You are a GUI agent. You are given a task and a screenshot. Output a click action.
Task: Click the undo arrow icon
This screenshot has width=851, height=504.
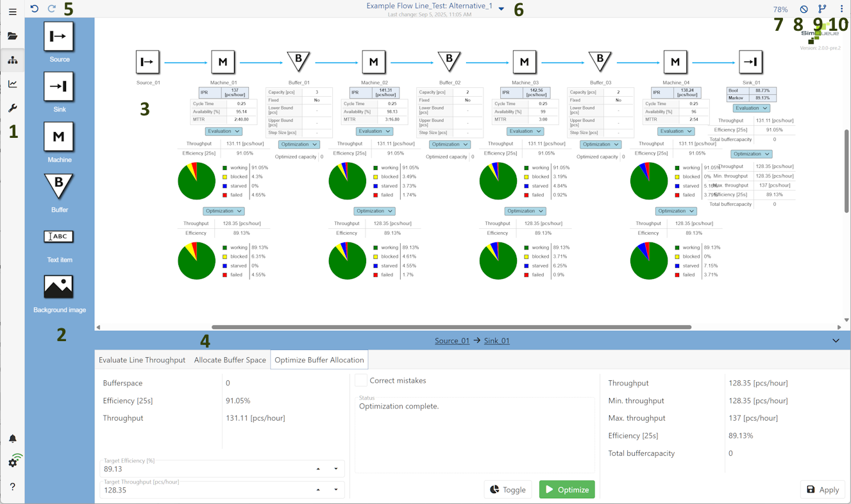coord(35,9)
